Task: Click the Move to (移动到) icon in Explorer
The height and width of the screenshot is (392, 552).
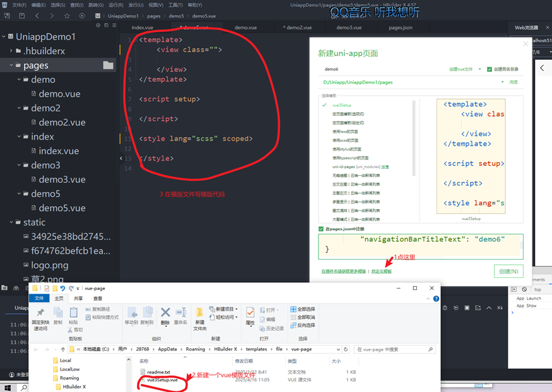Action: pos(132,312)
